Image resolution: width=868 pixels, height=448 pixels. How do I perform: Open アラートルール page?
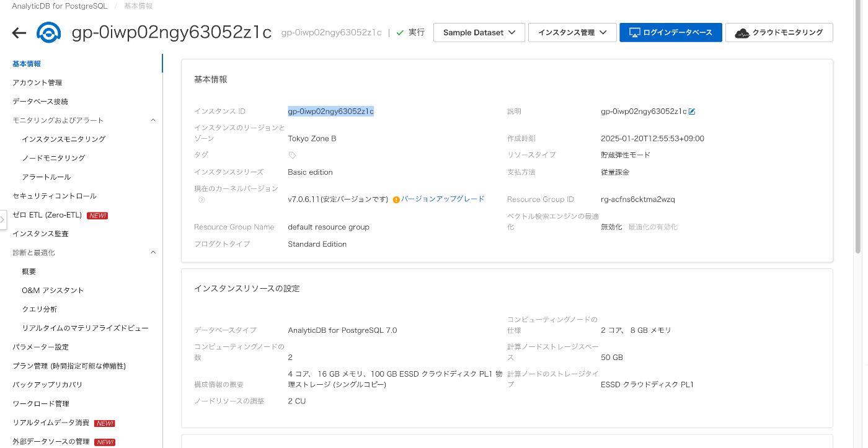[46, 177]
